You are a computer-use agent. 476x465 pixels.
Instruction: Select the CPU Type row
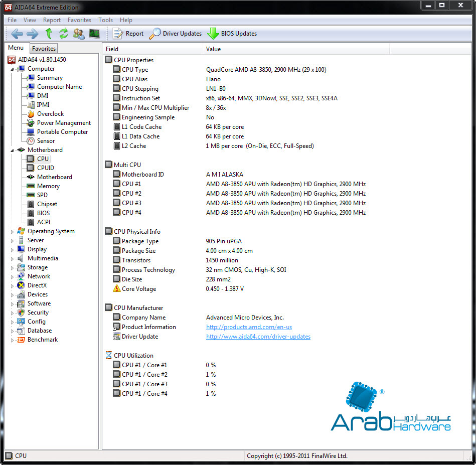point(220,70)
